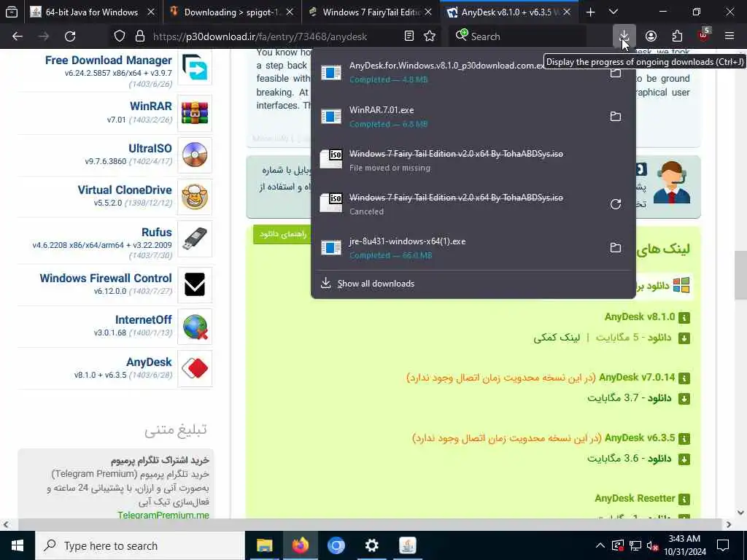The width and height of the screenshot is (747, 560).
Task: Click the AnyDesk red diamond icon
Action: [195, 368]
